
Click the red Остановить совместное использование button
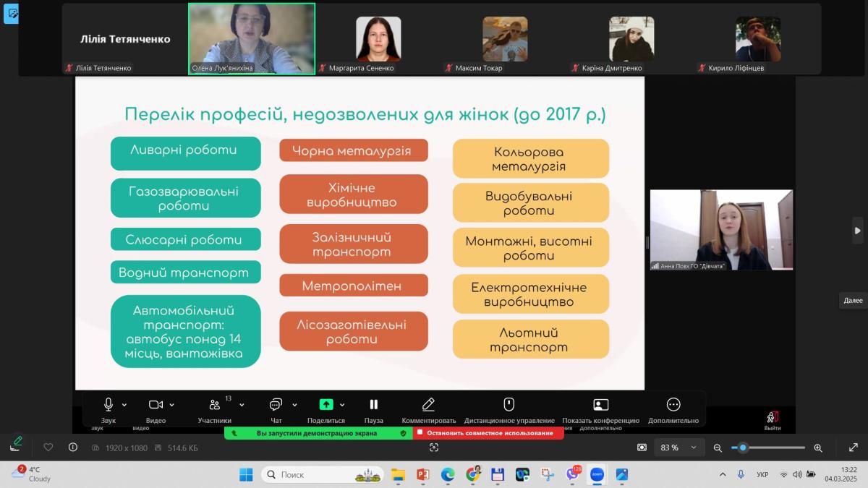pyautogui.click(x=489, y=433)
